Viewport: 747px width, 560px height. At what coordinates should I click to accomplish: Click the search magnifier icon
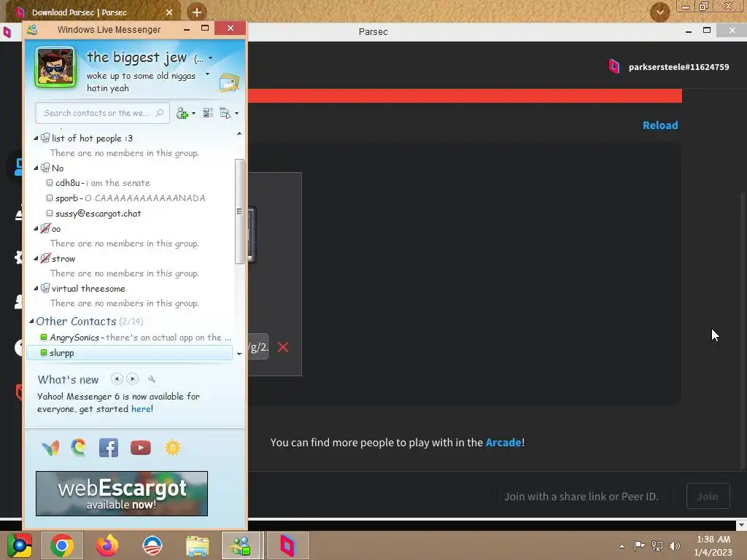[160, 113]
